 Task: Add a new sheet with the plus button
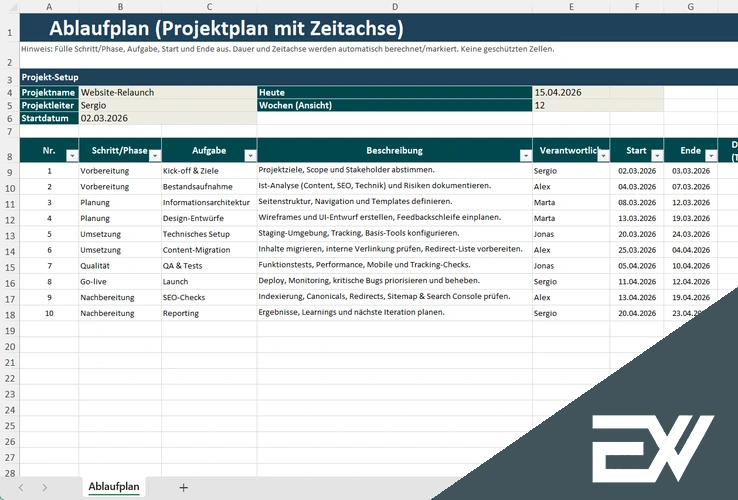[184, 488]
